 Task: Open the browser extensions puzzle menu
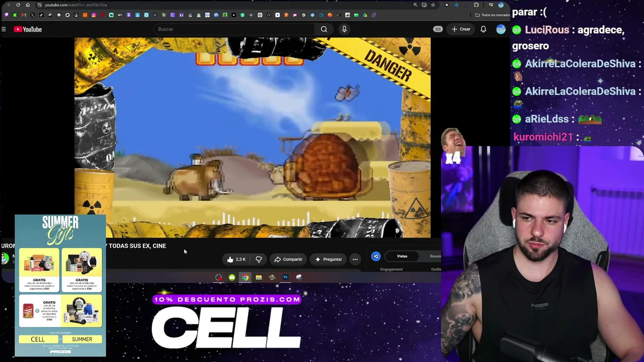coord(476,5)
